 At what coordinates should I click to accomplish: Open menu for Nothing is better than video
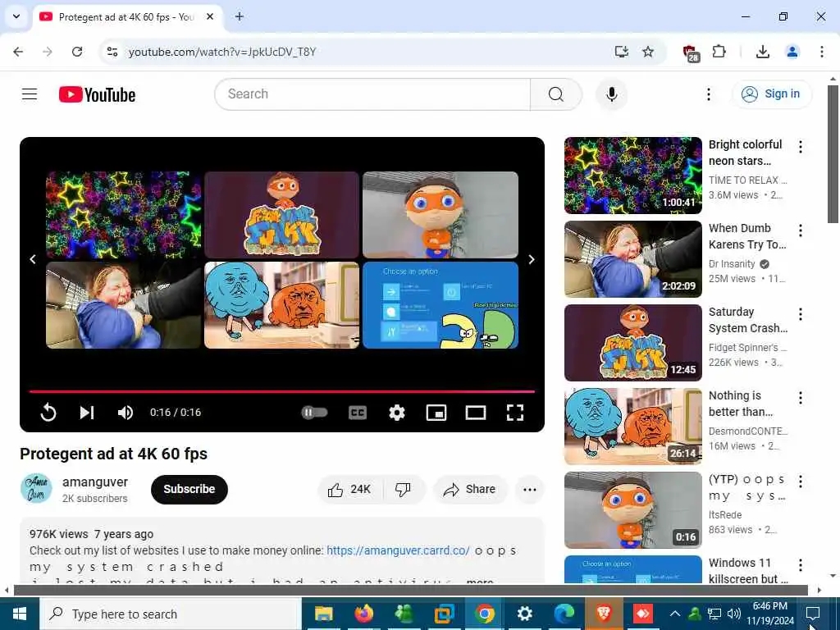801,398
